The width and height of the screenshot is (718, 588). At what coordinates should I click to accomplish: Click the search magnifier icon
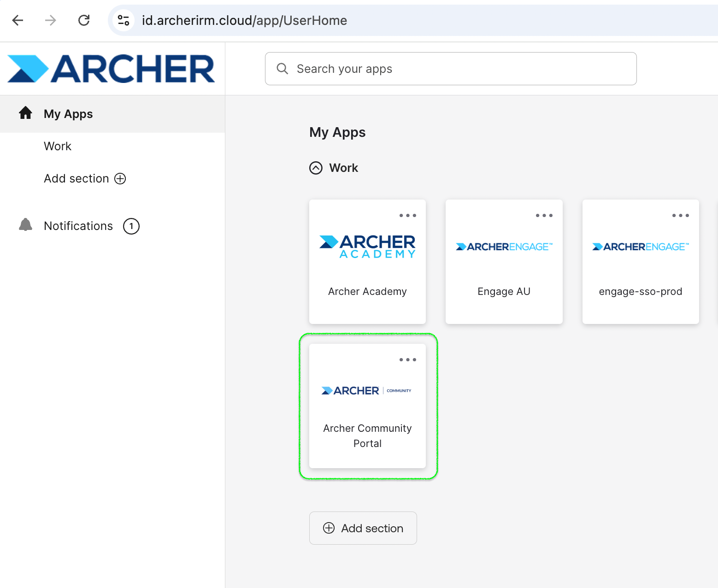[282, 68]
